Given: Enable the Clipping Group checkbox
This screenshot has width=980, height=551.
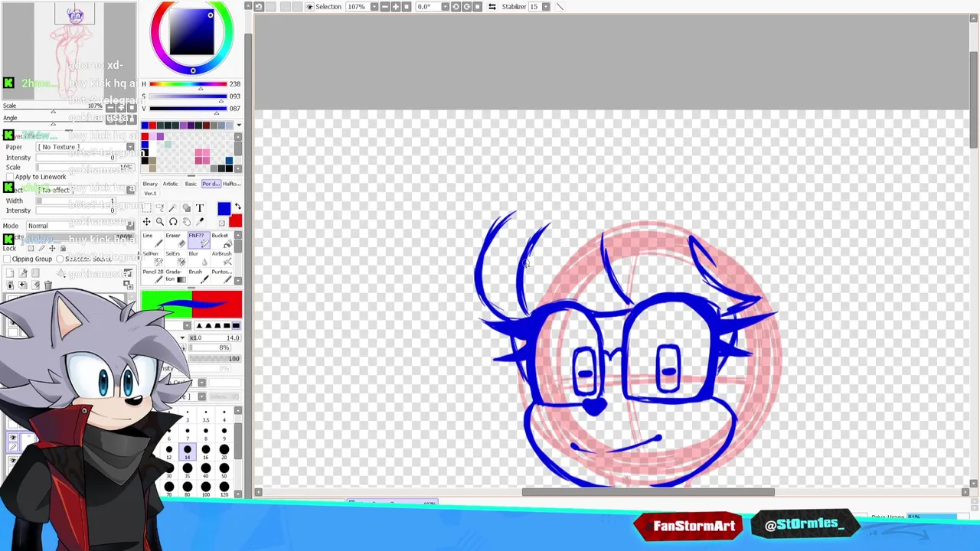Looking at the screenshot, I should 7,259.
